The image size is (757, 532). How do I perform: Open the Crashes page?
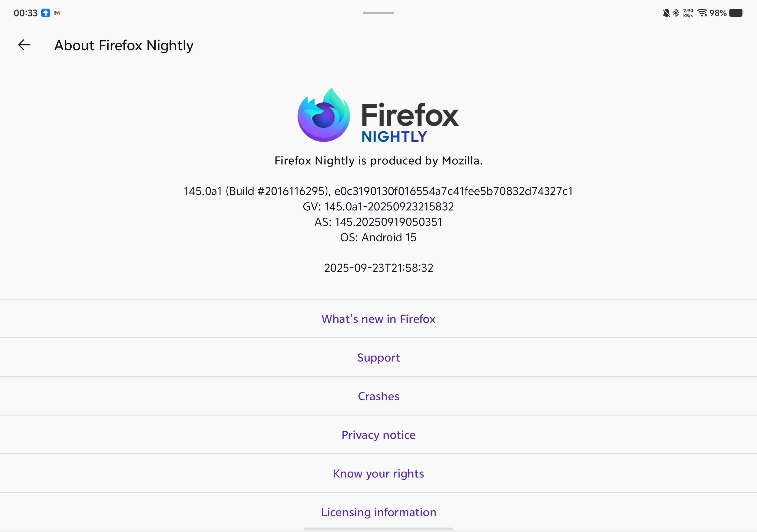(378, 396)
